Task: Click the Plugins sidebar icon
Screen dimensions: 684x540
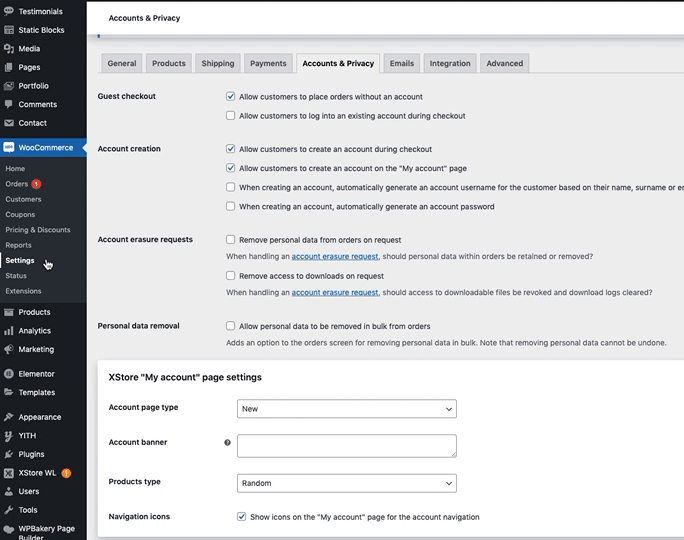Action: (9, 454)
